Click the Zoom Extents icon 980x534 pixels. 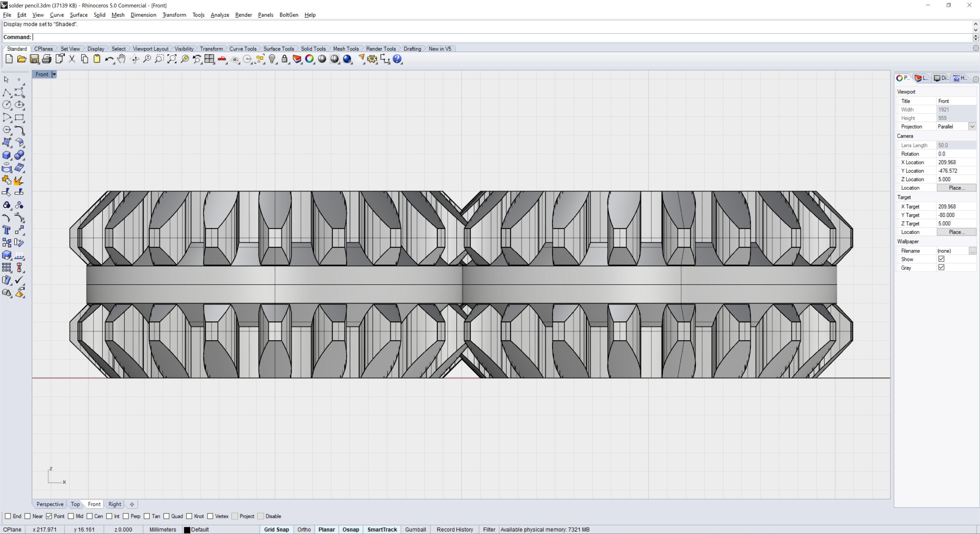[x=172, y=59]
